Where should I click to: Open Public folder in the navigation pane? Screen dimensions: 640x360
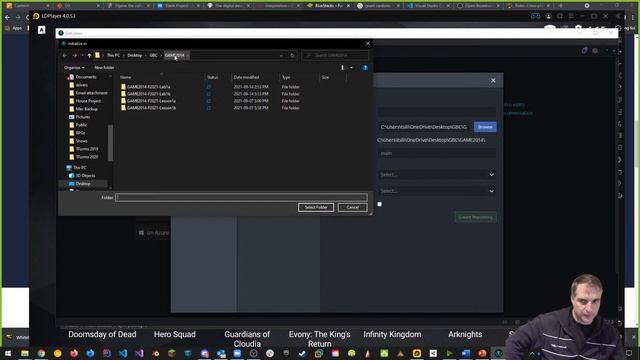pos(81,125)
